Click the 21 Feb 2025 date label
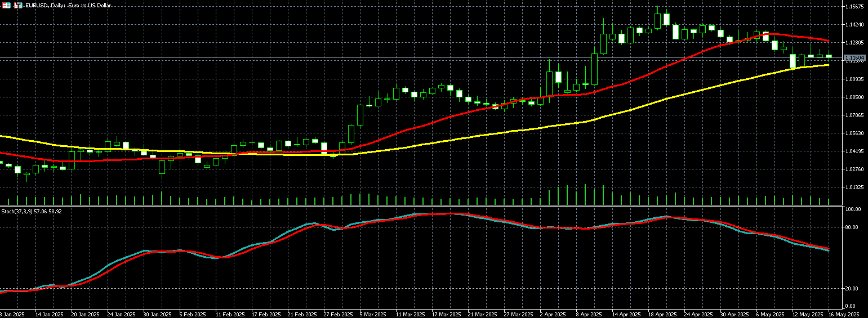 click(x=302, y=314)
